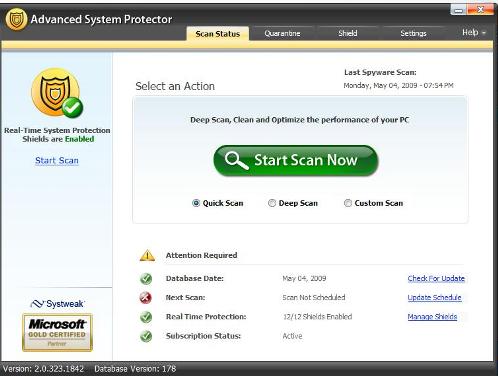This screenshot has width=498, height=376.
Task: Click the 'Version: 2.0.323.1842' status bar text
Action: tap(43, 369)
